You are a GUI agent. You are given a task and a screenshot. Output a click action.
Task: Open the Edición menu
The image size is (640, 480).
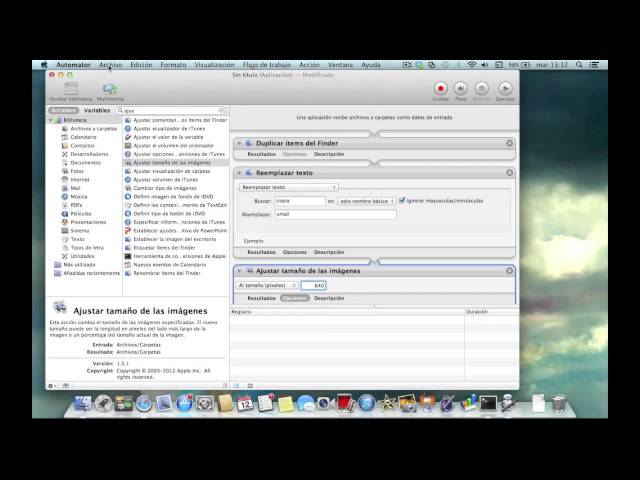pos(141,65)
